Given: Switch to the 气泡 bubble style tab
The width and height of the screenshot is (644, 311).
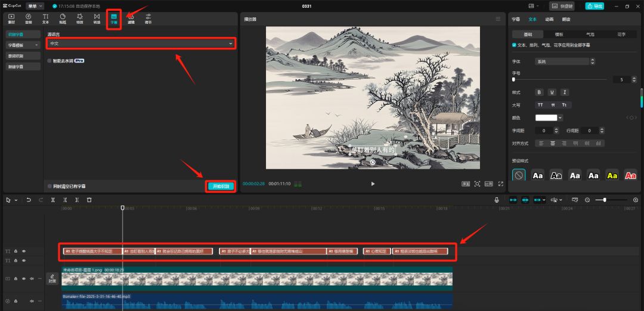Looking at the screenshot, I should tap(590, 35).
